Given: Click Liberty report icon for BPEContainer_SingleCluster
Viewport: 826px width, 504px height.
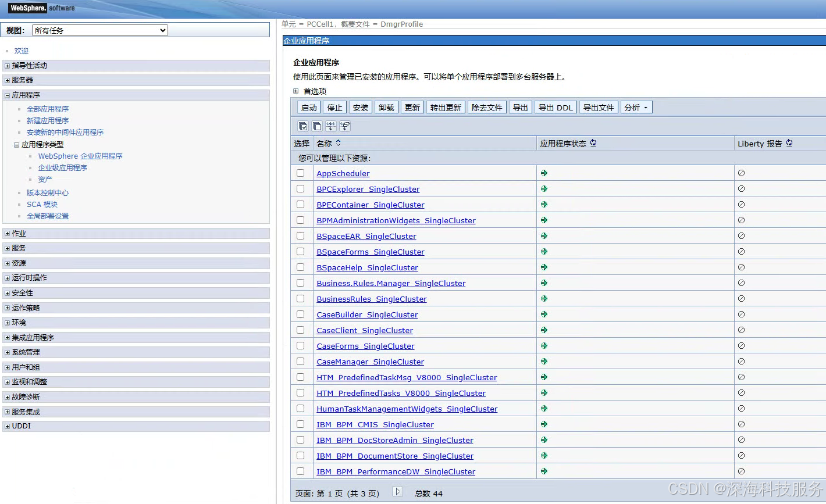Looking at the screenshot, I should click(741, 205).
